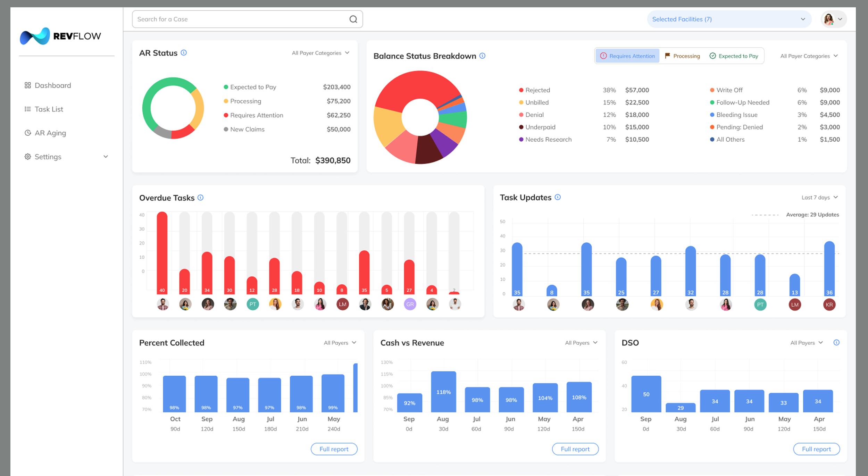868x476 pixels.
Task: Open the Selected Facilities (7) dropdown
Action: tap(728, 19)
